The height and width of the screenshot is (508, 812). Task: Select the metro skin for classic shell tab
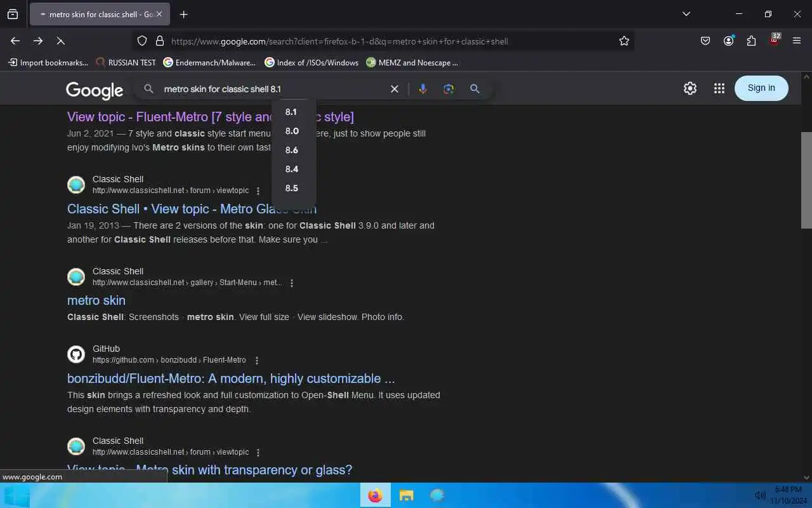tap(100, 14)
